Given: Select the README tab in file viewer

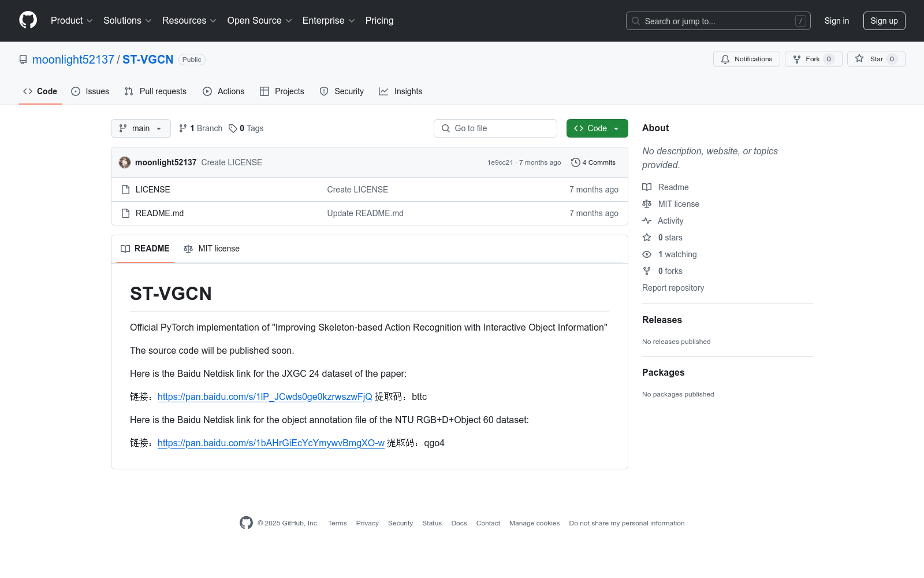Looking at the screenshot, I should pyautogui.click(x=145, y=249).
